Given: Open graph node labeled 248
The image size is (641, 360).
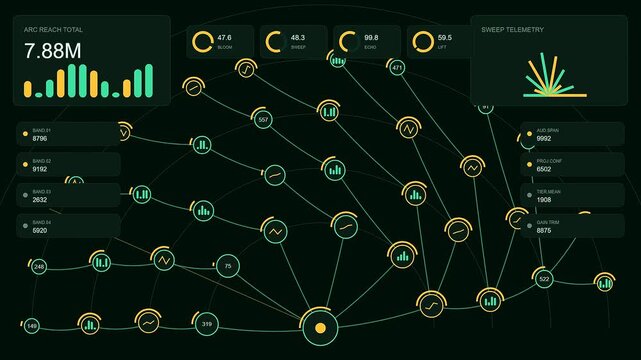Looking at the screenshot, I should click(39, 266).
